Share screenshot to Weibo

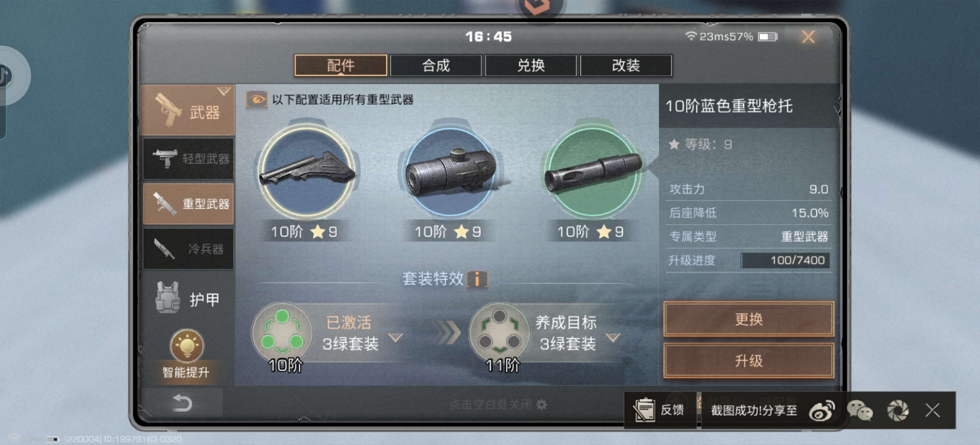coord(822,411)
